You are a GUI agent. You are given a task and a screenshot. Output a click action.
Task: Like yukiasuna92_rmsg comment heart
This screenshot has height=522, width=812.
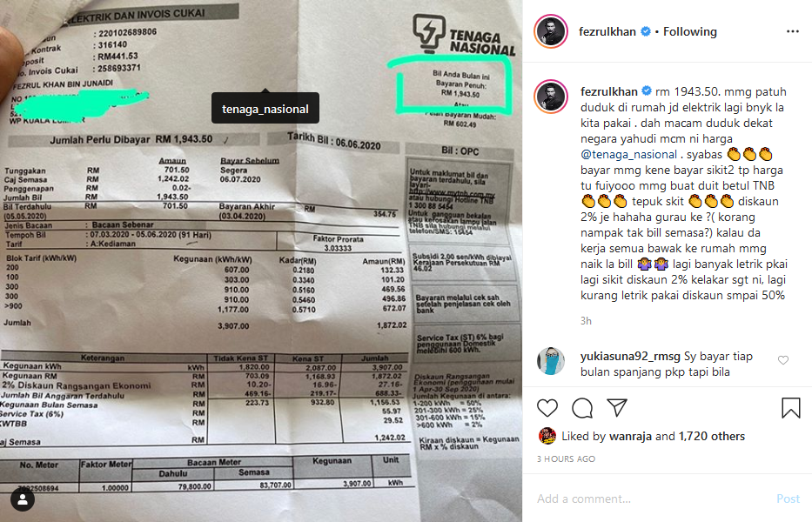[x=783, y=360]
